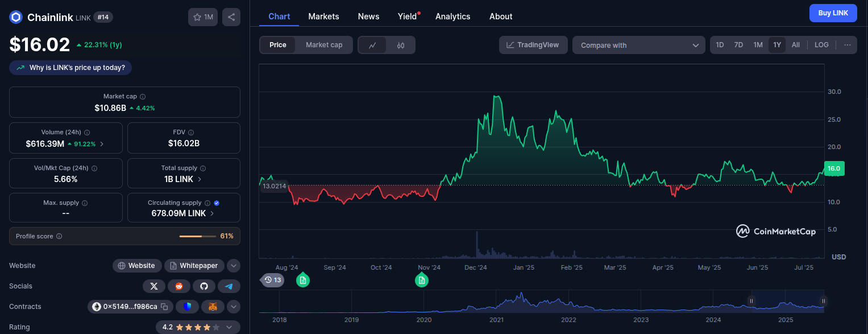Switch to the Yield tab
Image resolution: width=868 pixels, height=334 pixels.
(408, 17)
